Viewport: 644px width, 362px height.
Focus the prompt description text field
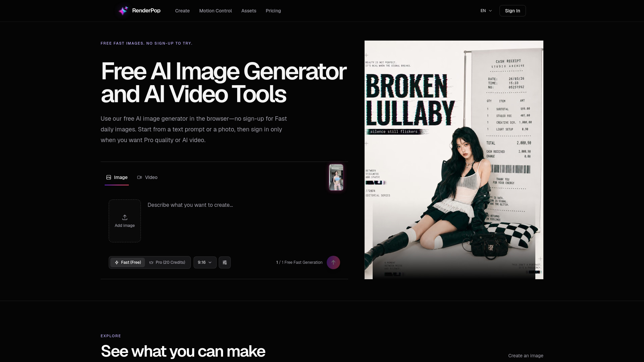[243, 221]
